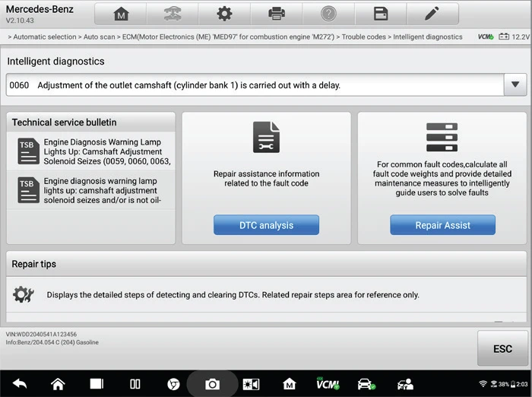Tap the Android back arrow
Screen dimensions: 532x397
tap(20, 384)
